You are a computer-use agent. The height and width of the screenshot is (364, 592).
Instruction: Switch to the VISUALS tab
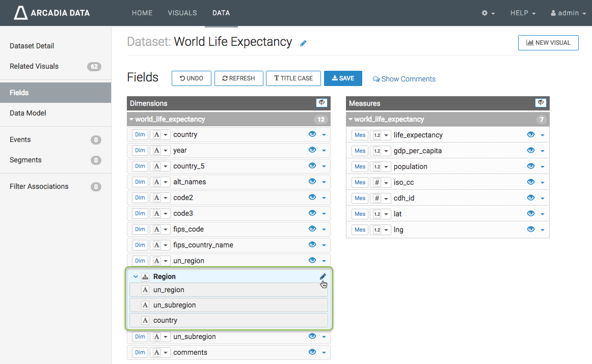[182, 13]
